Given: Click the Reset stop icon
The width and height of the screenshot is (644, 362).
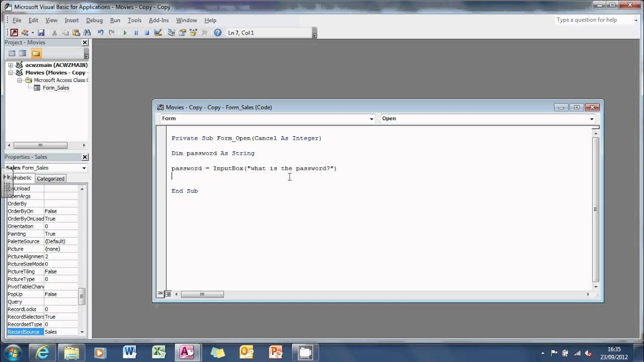Looking at the screenshot, I should coord(147,33).
